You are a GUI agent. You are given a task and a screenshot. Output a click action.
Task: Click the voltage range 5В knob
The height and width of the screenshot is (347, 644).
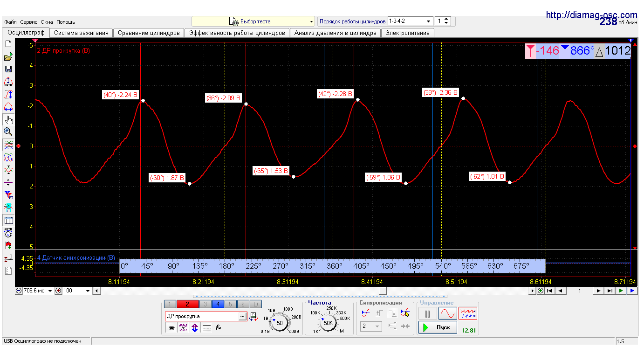(x=280, y=323)
